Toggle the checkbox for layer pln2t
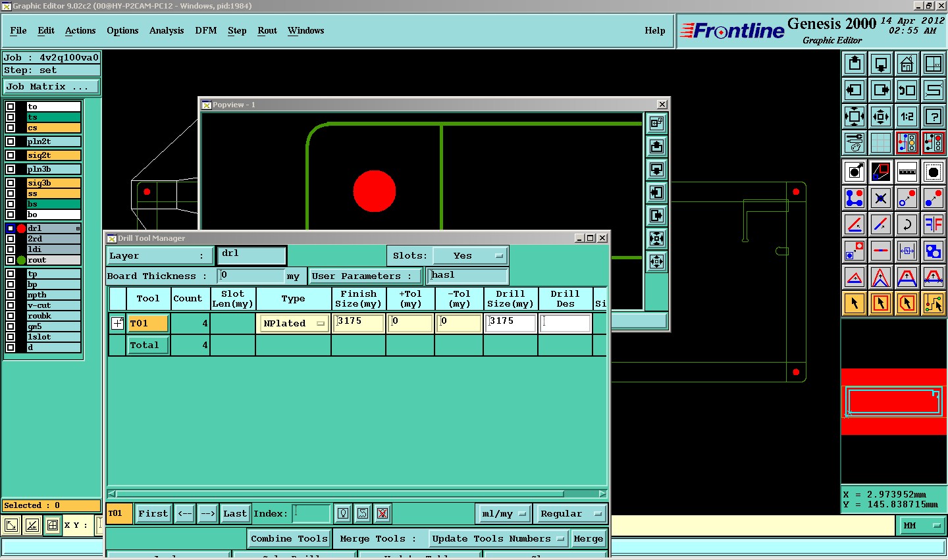The image size is (948, 560). 11,141
